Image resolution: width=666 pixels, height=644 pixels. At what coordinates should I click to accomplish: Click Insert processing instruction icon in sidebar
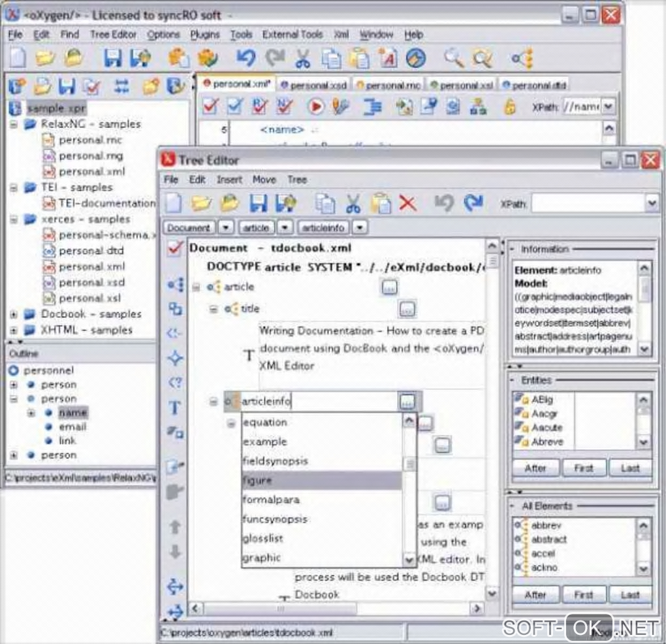coord(174,382)
